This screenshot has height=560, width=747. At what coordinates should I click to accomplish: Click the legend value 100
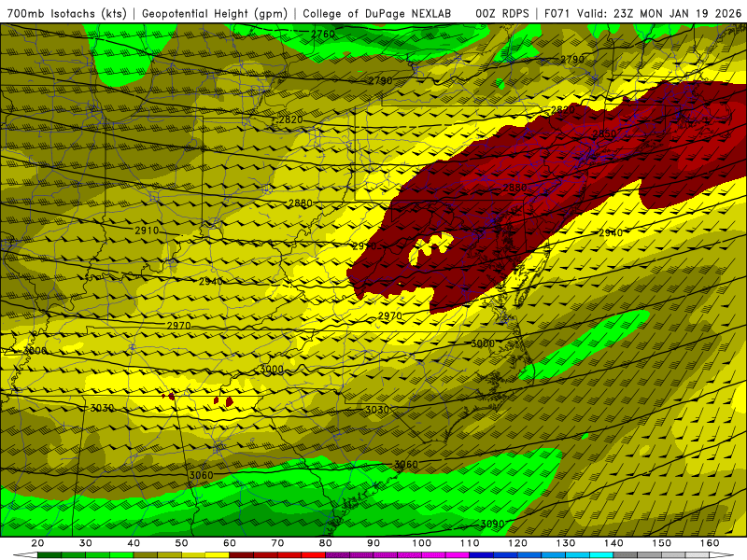(x=422, y=543)
